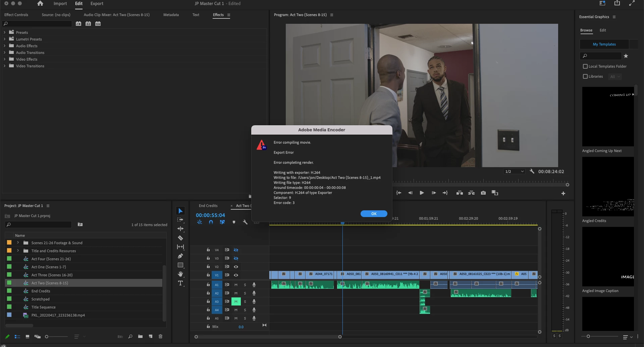This screenshot has height=347, width=644.
Task: Toggle V2 track output eye
Action: pyautogui.click(x=236, y=267)
